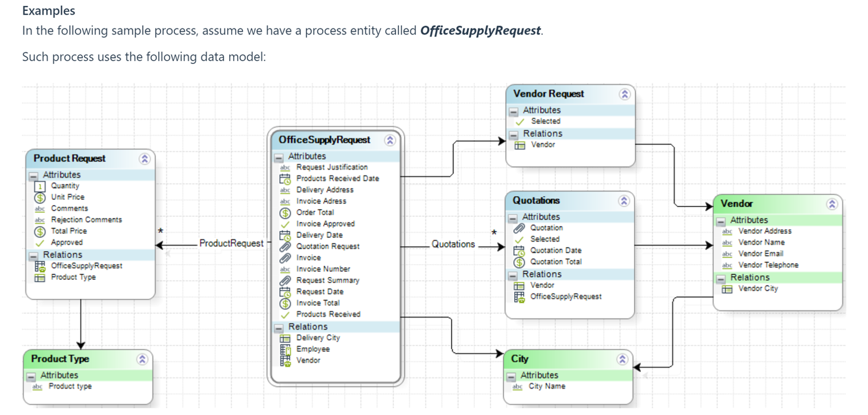
Task: Click the Products Received Date calendar icon
Action: click(285, 179)
